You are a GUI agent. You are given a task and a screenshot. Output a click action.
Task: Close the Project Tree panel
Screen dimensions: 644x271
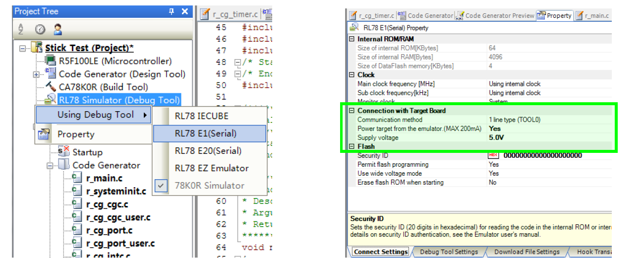184,11
